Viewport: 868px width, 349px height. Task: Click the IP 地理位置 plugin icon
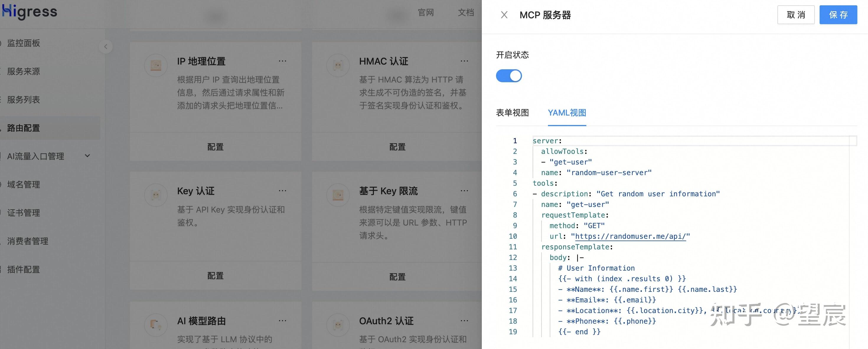[155, 65]
